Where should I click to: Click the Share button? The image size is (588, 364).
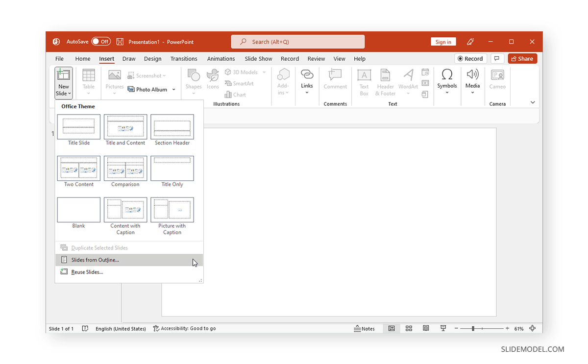click(x=522, y=58)
